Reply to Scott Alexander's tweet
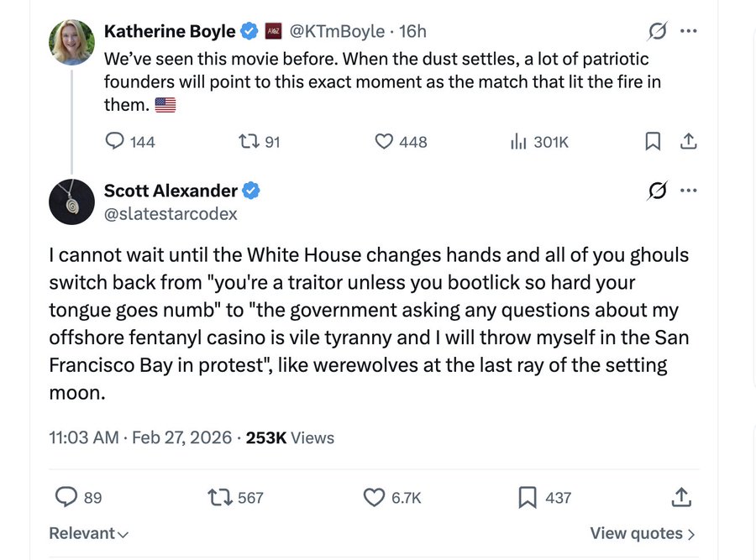Viewport: 756px width, 560px height. pos(66,498)
